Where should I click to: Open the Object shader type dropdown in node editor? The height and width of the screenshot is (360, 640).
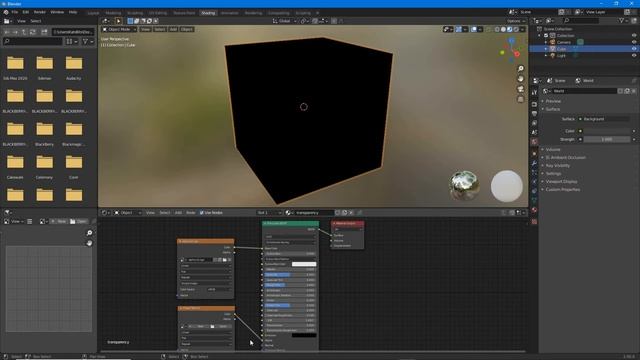coord(128,213)
